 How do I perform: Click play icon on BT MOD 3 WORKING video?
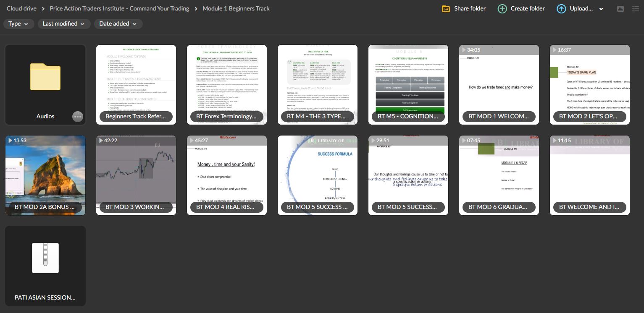tap(101, 141)
